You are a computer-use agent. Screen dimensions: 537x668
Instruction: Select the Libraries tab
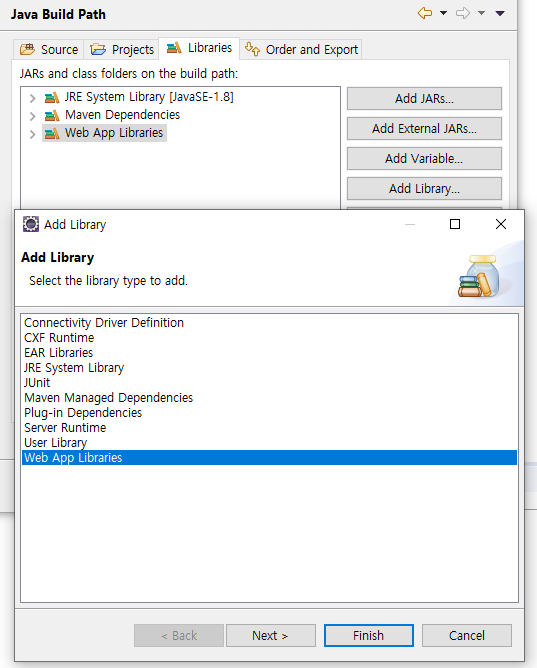199,48
